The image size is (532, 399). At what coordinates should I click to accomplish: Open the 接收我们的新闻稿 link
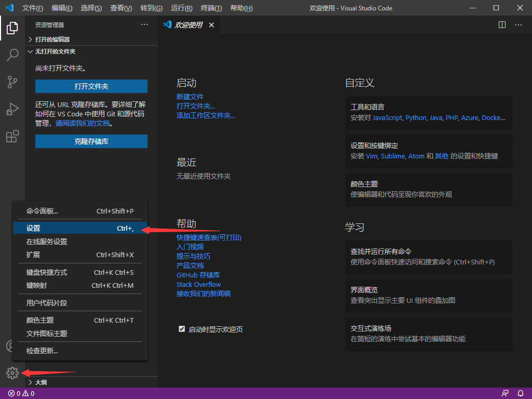pos(204,294)
